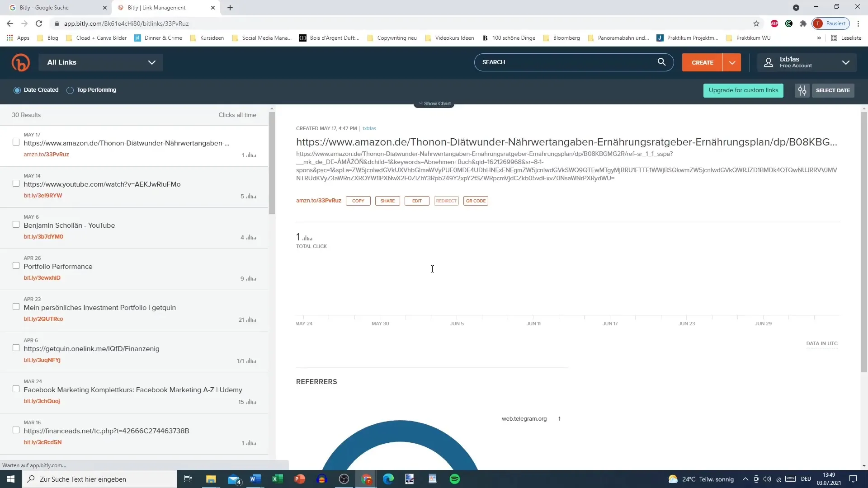The width and height of the screenshot is (868, 488).
Task: Click stats icon for bit.ly/3uqNFYj row
Action: click(251, 361)
